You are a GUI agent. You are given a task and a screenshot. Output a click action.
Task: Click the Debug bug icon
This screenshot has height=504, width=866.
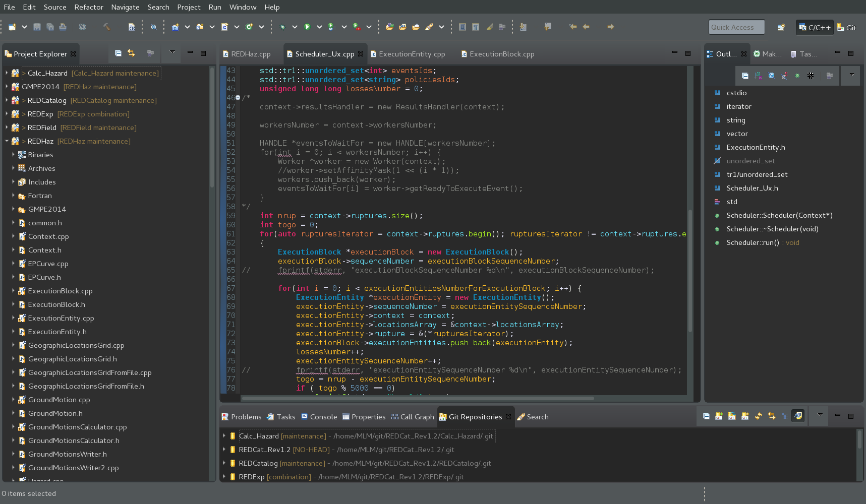click(x=282, y=27)
